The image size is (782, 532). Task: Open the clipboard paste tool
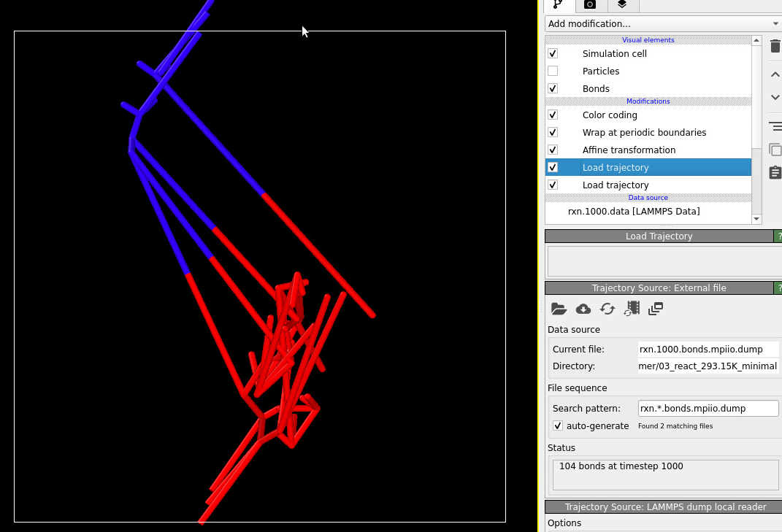pyautogui.click(x=775, y=173)
